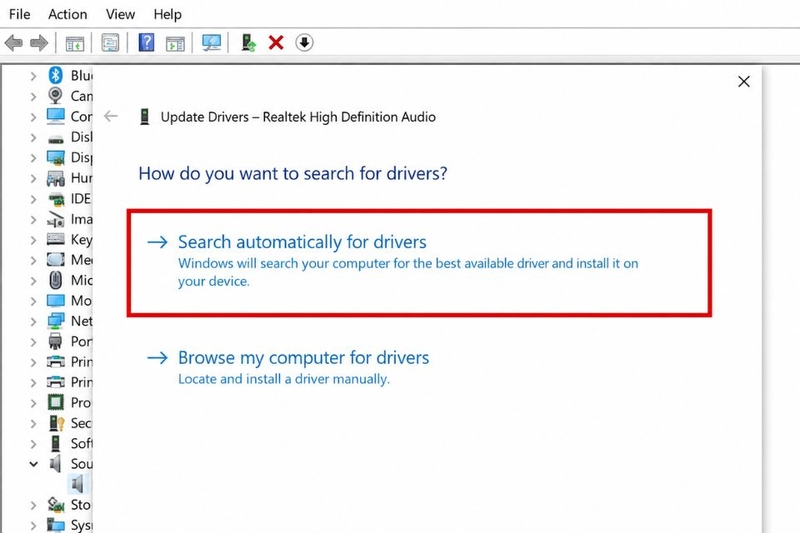Screen dimensions: 800x533
Task: Collapse the Sound category chevron
Action: (33, 464)
